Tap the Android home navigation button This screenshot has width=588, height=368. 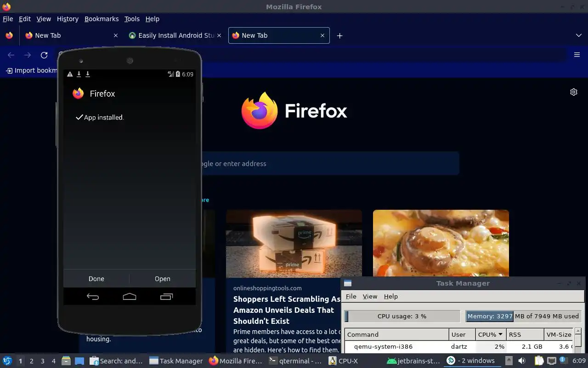tap(130, 297)
